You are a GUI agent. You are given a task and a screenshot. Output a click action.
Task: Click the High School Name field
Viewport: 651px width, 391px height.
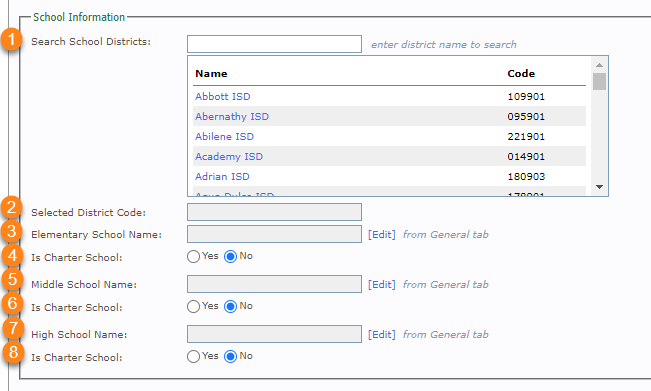click(x=274, y=334)
